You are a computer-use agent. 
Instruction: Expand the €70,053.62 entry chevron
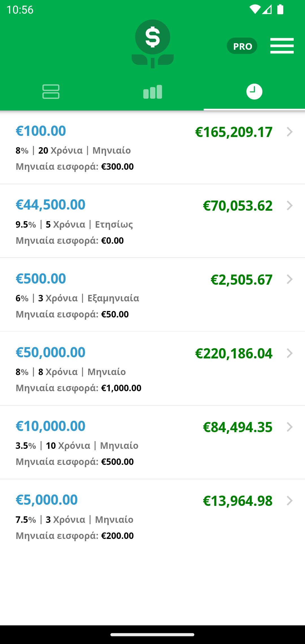tap(289, 206)
